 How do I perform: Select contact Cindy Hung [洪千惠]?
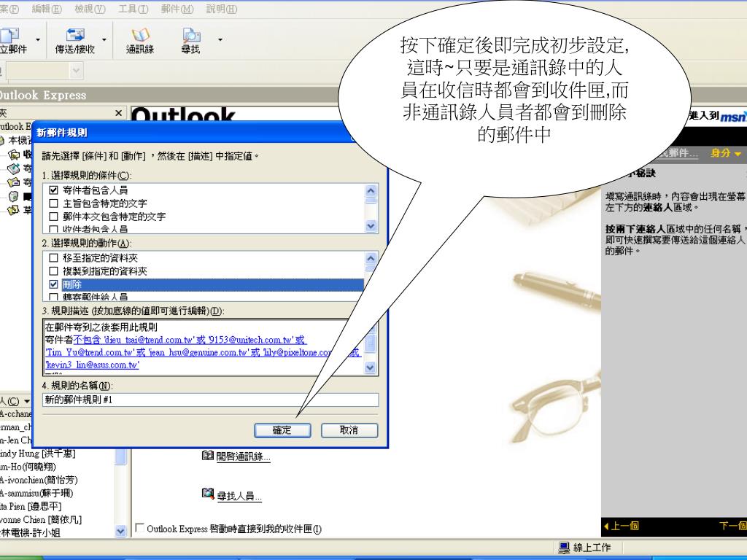38,454
